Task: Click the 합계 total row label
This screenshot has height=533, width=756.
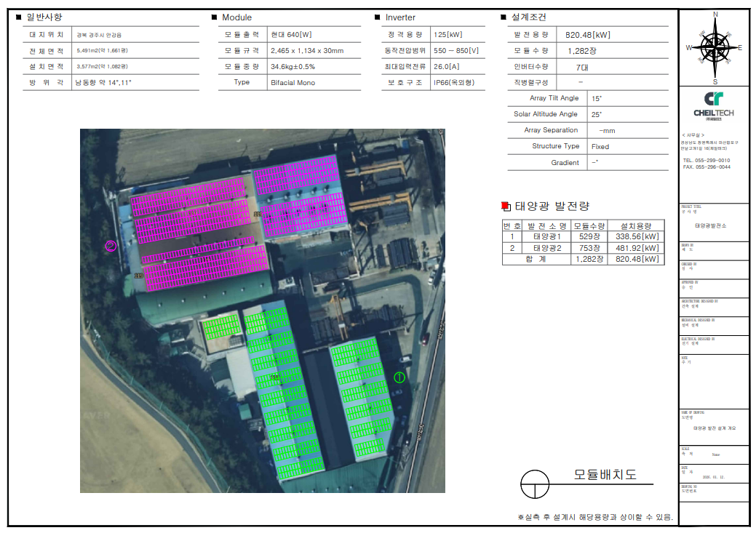Action: (x=536, y=259)
